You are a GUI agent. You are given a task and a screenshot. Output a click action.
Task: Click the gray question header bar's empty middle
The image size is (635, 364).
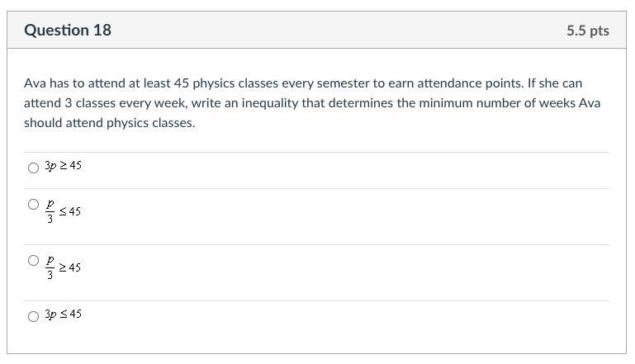tap(330, 31)
